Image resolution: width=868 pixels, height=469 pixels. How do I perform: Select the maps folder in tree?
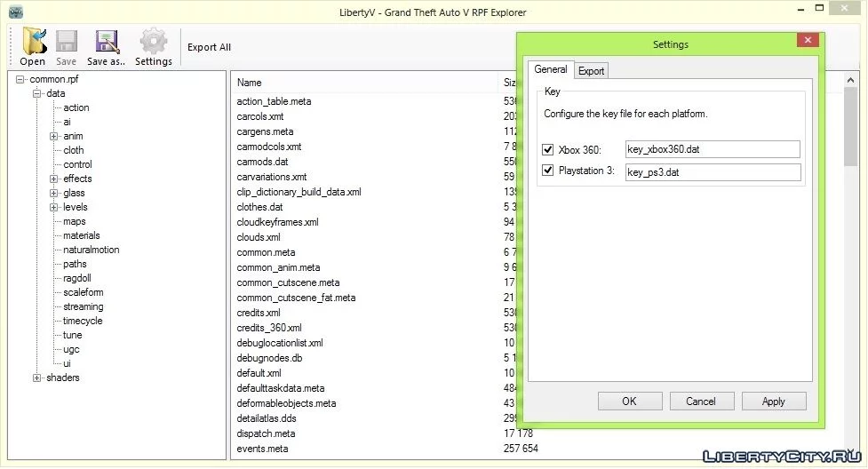(x=74, y=221)
